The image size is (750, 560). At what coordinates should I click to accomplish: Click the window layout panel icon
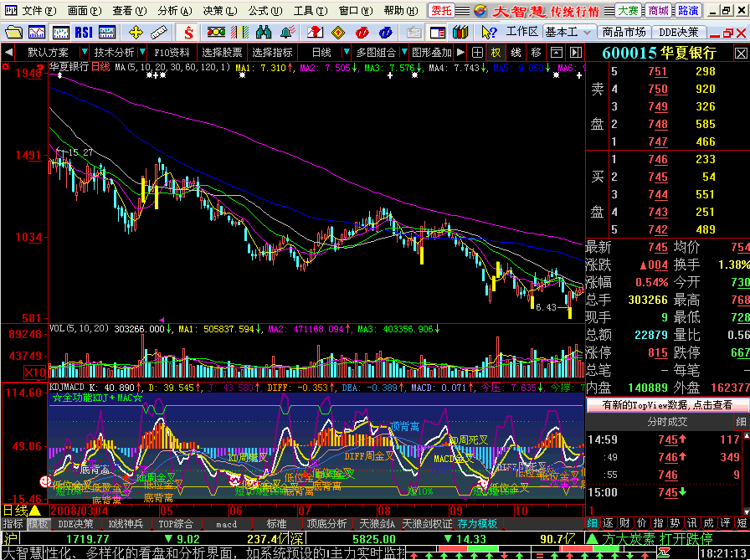pos(438,33)
